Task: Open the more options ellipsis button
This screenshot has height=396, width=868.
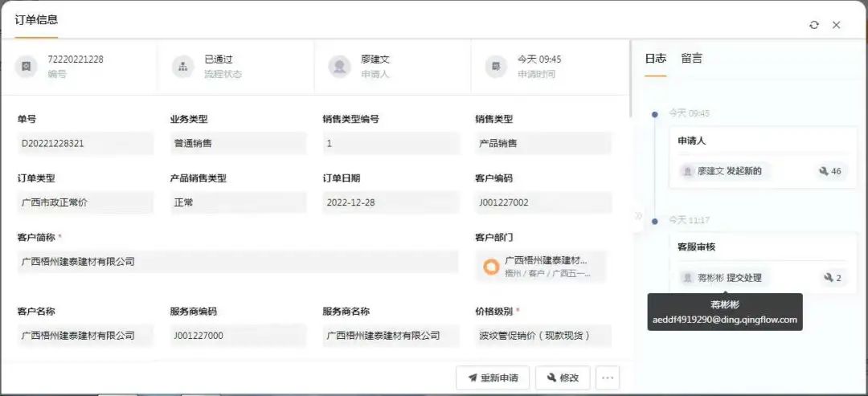Action: [608, 378]
